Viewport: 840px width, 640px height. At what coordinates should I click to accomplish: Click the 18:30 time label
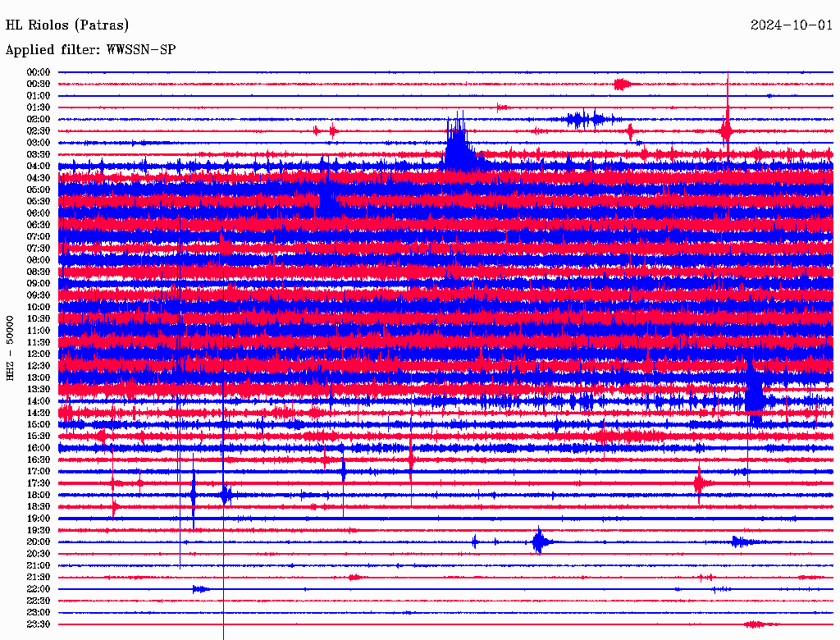click(39, 507)
